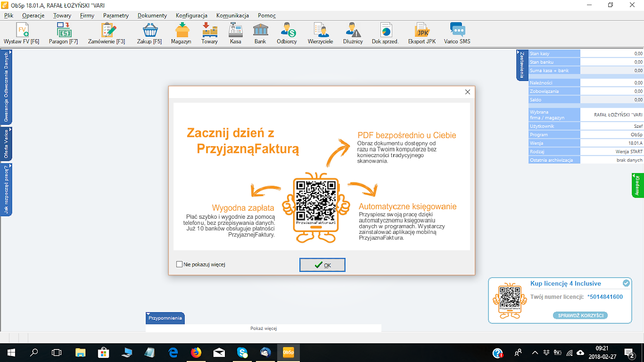Open Task View on the taskbar
644x362 pixels.
pos(57,352)
